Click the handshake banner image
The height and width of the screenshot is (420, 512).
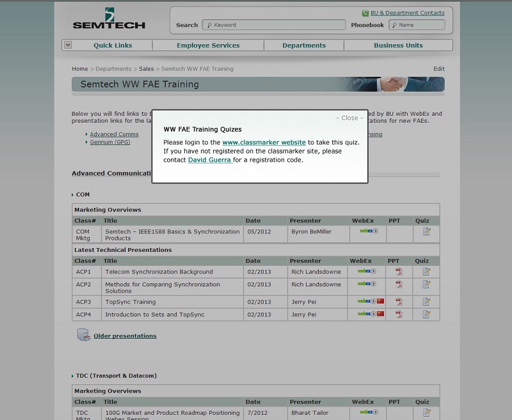392,84
